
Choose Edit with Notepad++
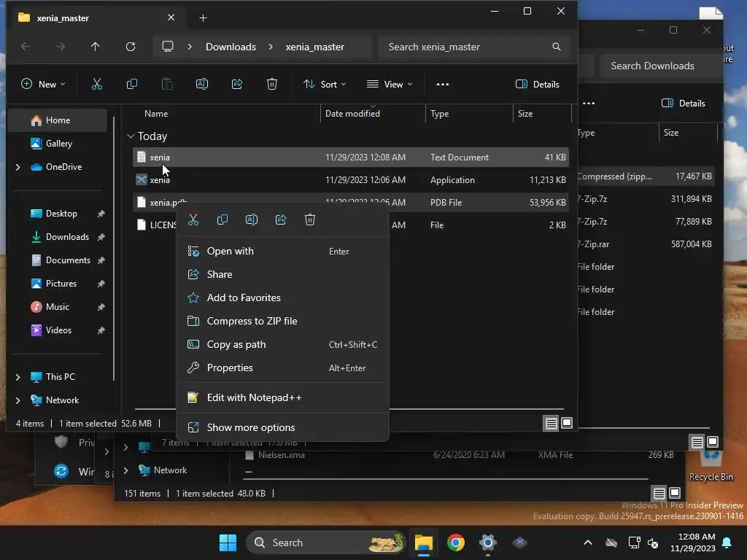click(282, 397)
